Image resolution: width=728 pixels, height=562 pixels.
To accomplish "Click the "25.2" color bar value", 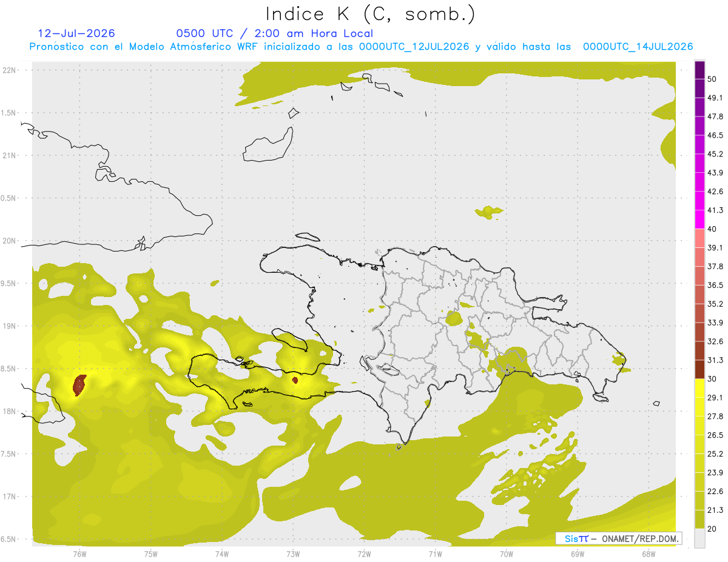I will (x=715, y=454).
